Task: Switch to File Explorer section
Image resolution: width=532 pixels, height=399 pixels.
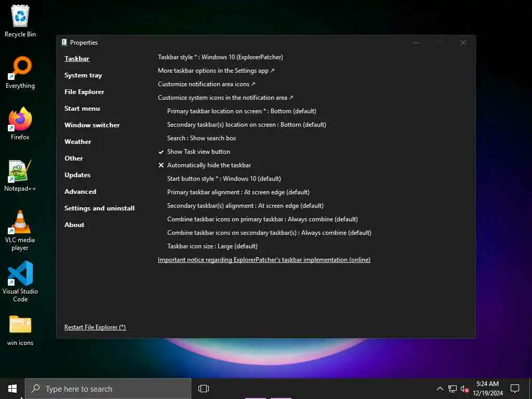Action: 84,92
